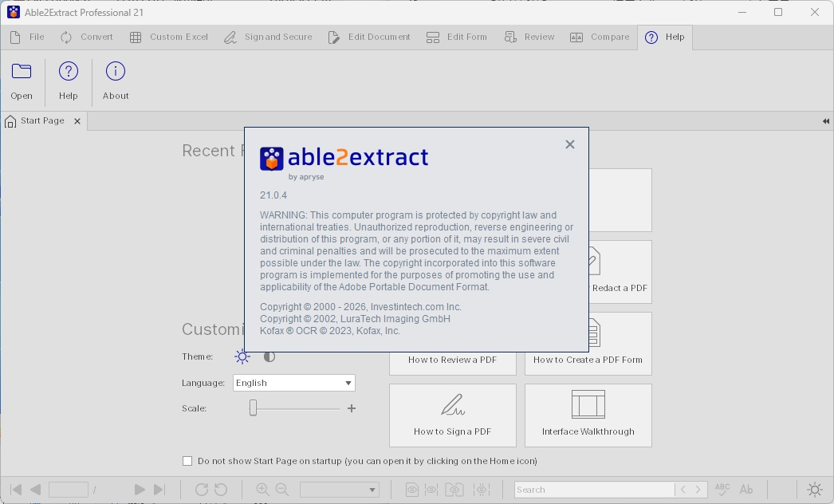Toggle night mode with the brightness icon
834x504 pixels.
[815, 489]
